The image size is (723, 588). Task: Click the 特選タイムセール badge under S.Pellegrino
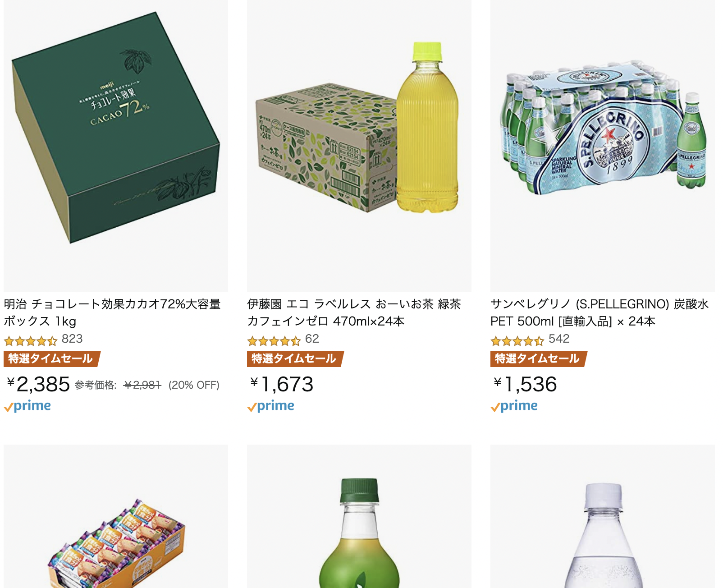pyautogui.click(x=539, y=359)
